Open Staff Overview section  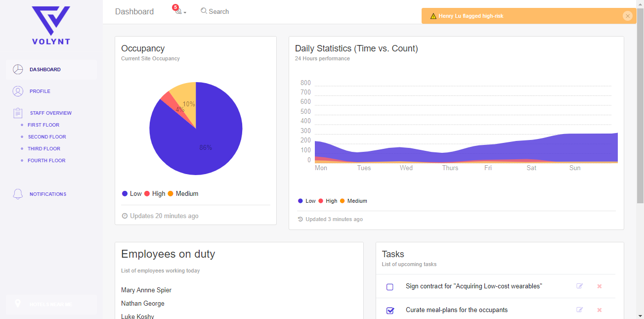(51, 113)
